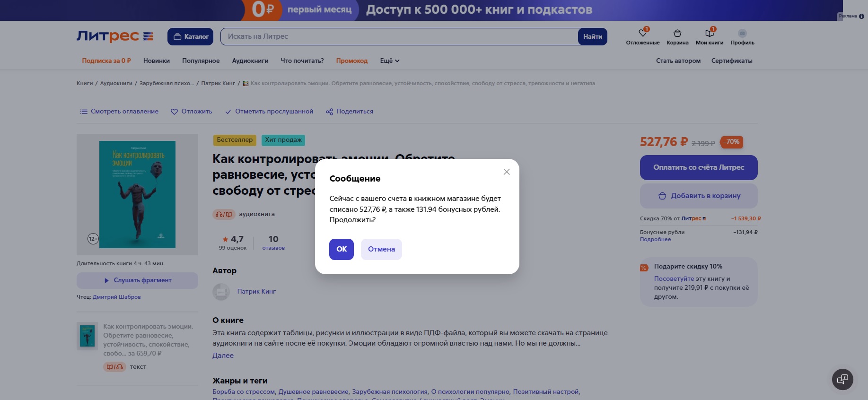Open the 10 отзывов link
Screen dimensions: 868x400
[x=273, y=243]
